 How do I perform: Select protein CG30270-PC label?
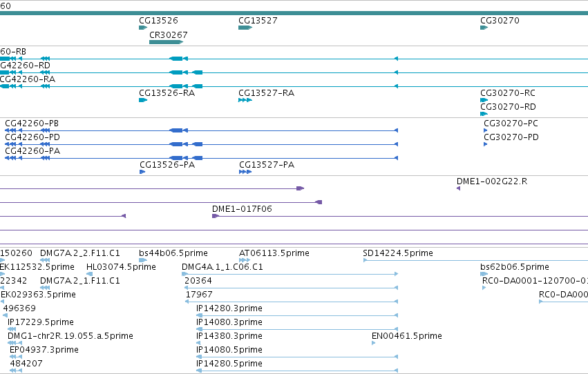pos(511,124)
